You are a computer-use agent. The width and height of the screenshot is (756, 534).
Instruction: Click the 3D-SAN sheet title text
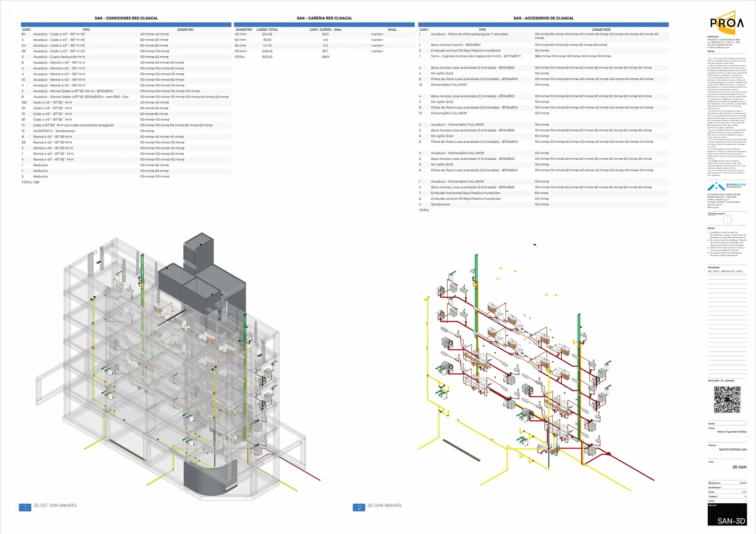point(739,467)
